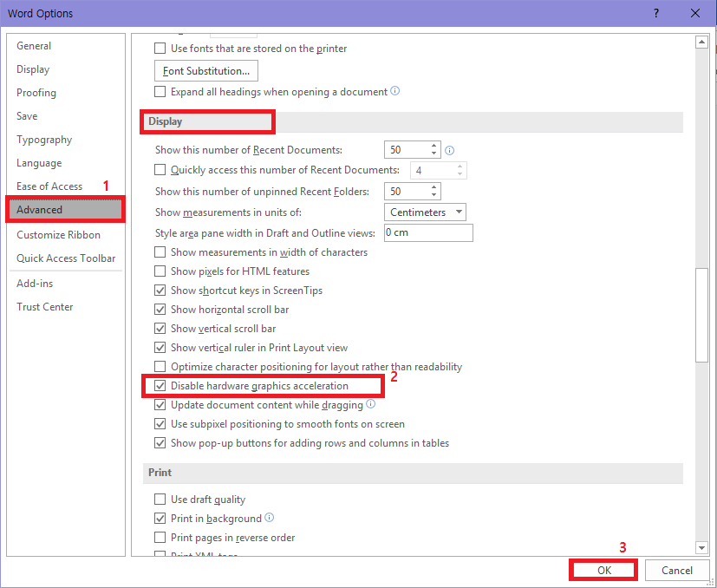
Task: Open the Help question mark icon
Action: [656, 13]
